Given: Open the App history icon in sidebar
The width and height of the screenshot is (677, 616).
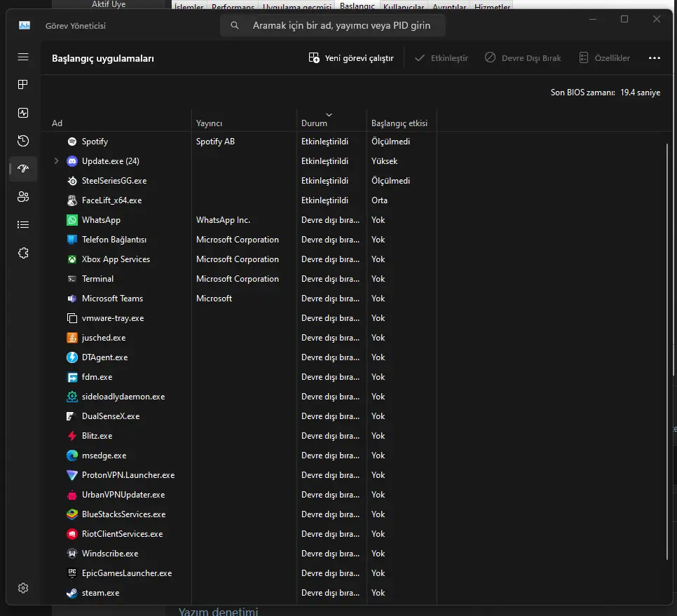Looking at the screenshot, I should [x=23, y=141].
